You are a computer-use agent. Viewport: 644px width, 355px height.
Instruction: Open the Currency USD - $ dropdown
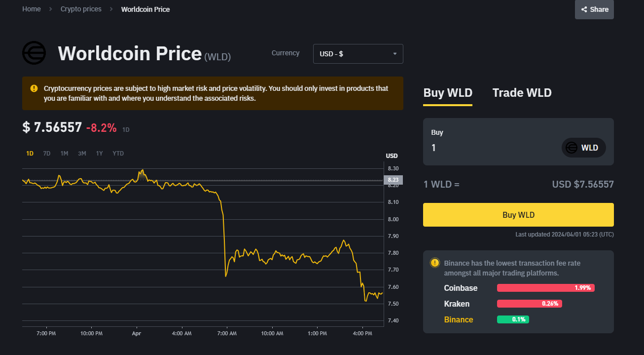[x=358, y=54]
